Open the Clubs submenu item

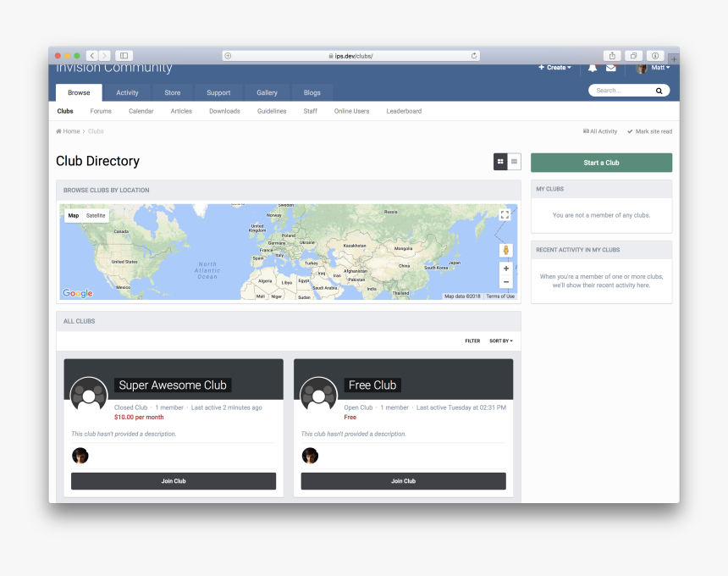(x=65, y=111)
